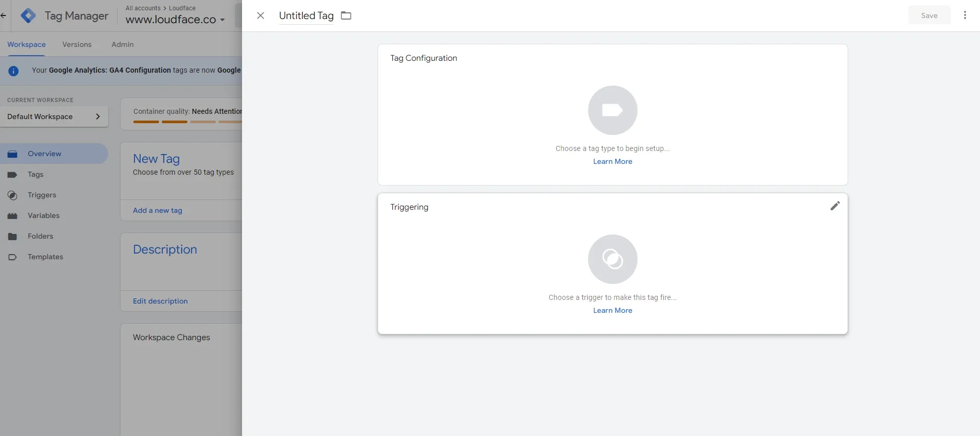
Task: Click All accounts breadcrumb link
Action: tap(143, 8)
